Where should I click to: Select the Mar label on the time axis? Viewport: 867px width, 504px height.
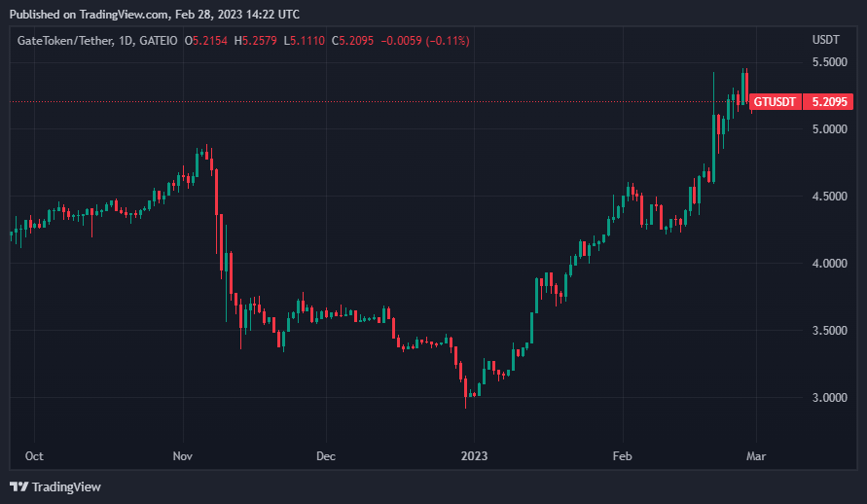tap(756, 455)
